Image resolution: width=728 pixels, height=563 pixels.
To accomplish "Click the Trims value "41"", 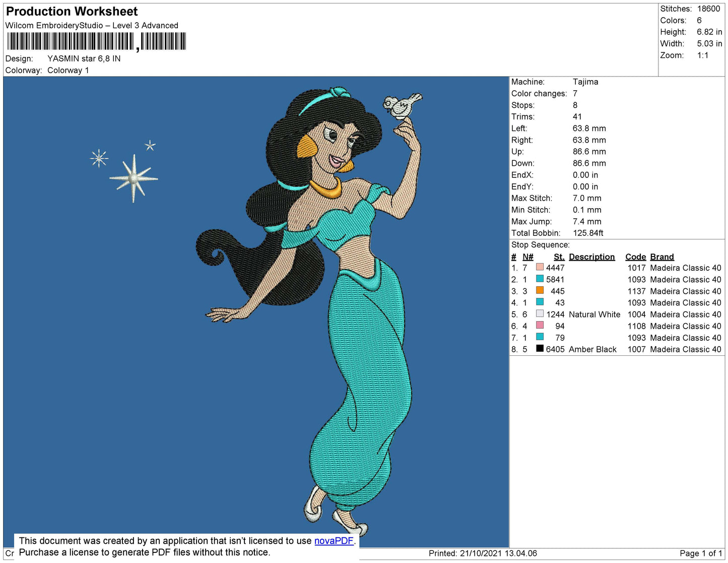I will click(577, 117).
